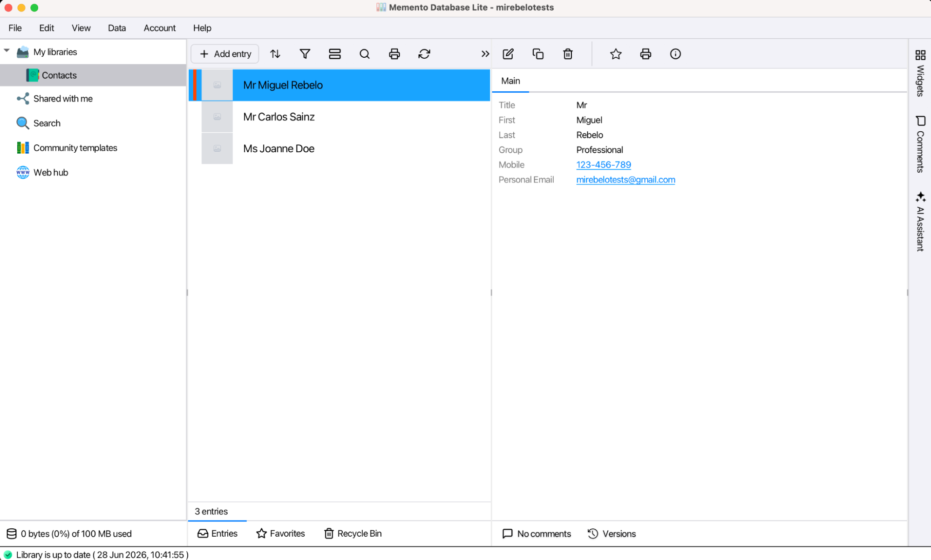Select the Mr Carlos Sainz entry
The width and height of the screenshot is (931, 560).
339,116
